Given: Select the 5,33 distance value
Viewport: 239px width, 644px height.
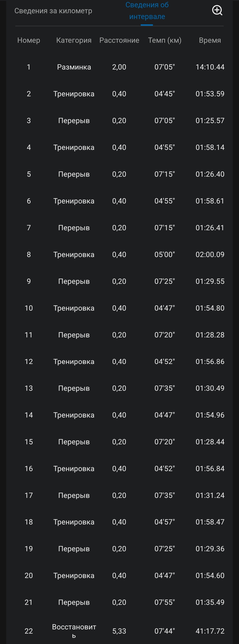Looking at the screenshot, I should pyautogui.click(x=119, y=631).
